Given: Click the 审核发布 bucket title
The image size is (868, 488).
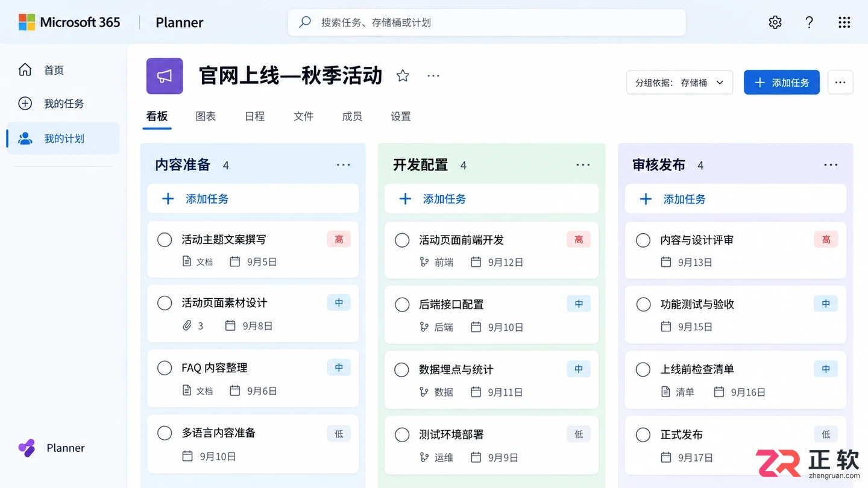Looking at the screenshot, I should tap(659, 164).
